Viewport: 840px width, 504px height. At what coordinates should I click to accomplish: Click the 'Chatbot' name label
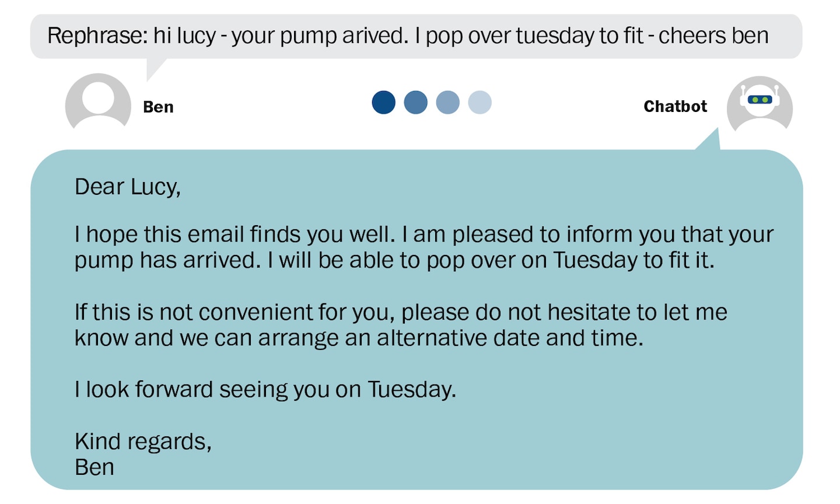pyautogui.click(x=675, y=106)
